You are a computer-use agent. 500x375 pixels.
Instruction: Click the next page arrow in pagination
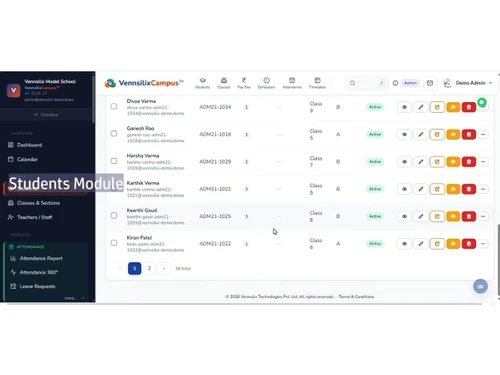pyautogui.click(x=164, y=268)
